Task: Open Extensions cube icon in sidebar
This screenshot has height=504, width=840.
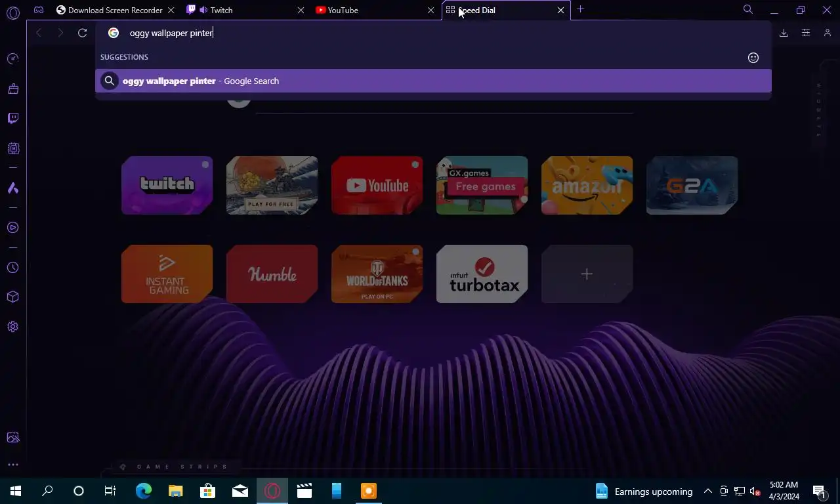Action: [13, 297]
